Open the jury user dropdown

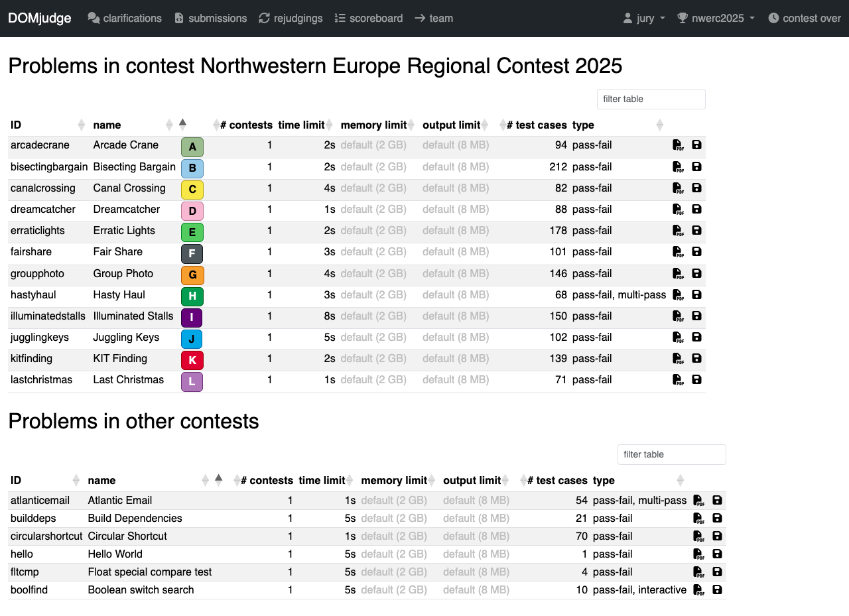coord(644,19)
